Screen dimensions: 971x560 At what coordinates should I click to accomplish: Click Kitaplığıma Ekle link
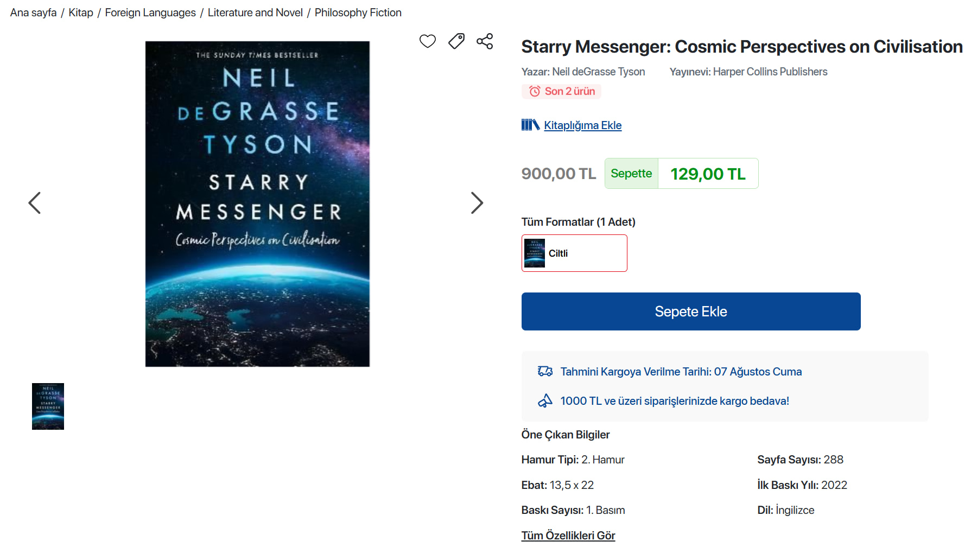[583, 125]
